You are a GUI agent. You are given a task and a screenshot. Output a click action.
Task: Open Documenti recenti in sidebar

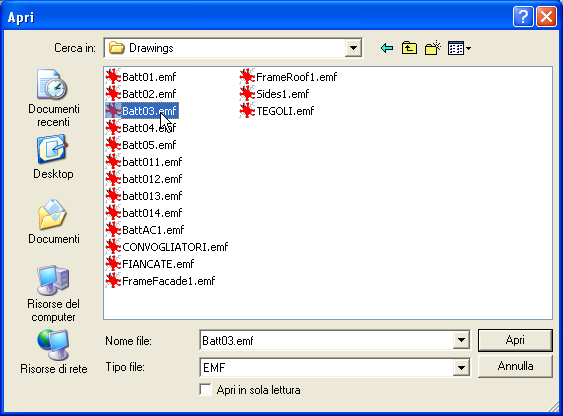click(54, 98)
